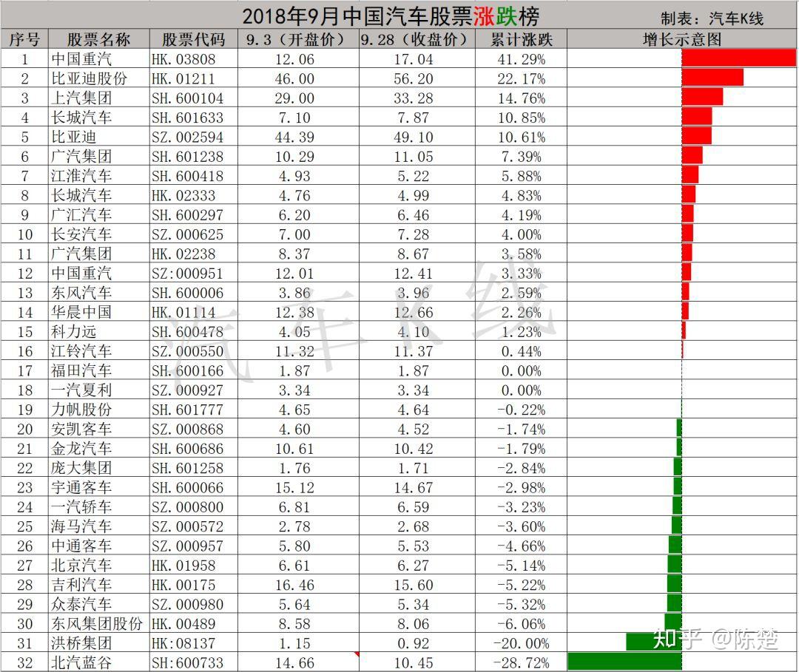Image resolution: width=799 pixels, height=672 pixels.
Task: Select stock name 东风汽车
Action: tap(81, 292)
